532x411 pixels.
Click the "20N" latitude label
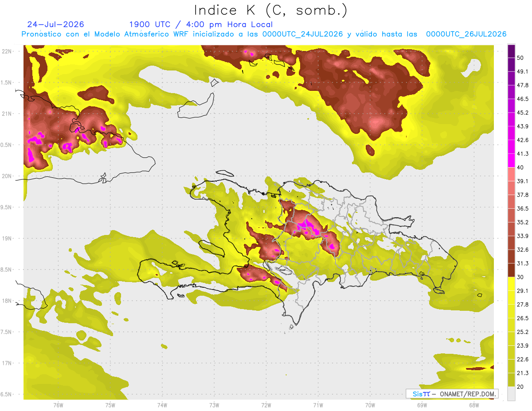7,176
